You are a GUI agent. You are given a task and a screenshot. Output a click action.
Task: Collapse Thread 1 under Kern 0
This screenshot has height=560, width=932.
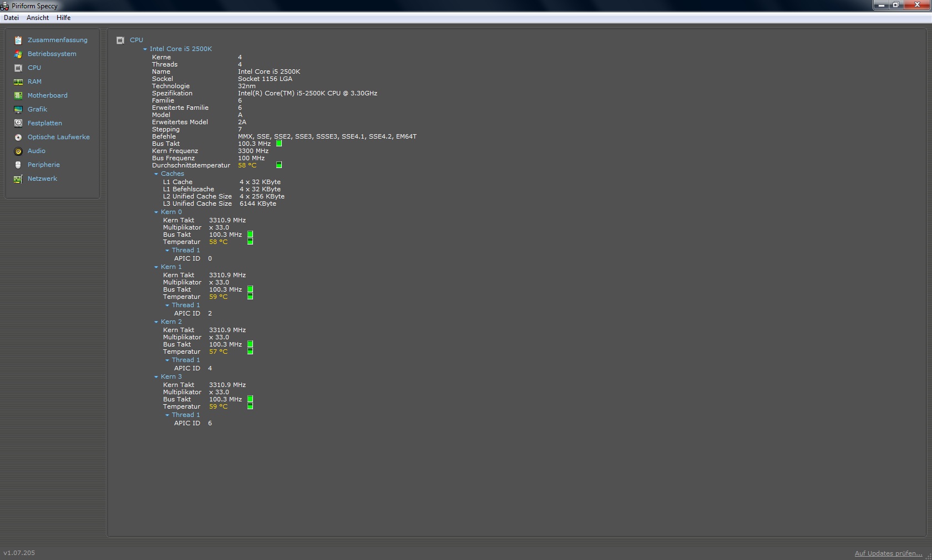click(x=168, y=251)
